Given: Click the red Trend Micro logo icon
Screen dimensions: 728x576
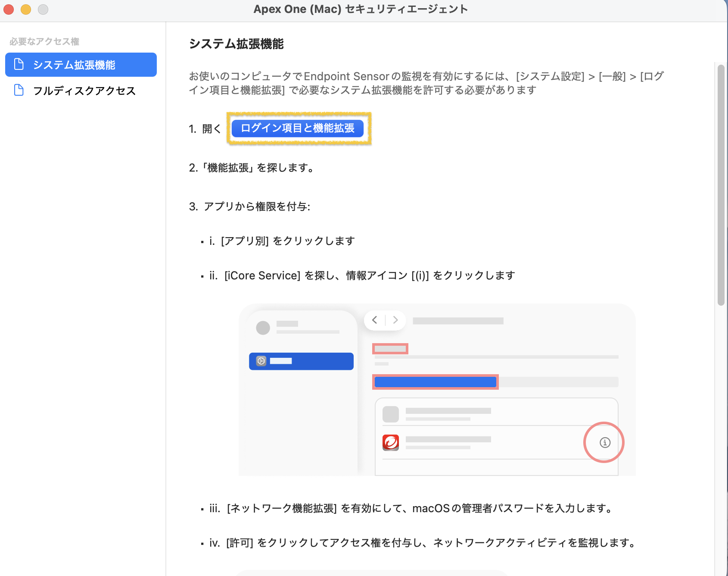Looking at the screenshot, I should (391, 442).
